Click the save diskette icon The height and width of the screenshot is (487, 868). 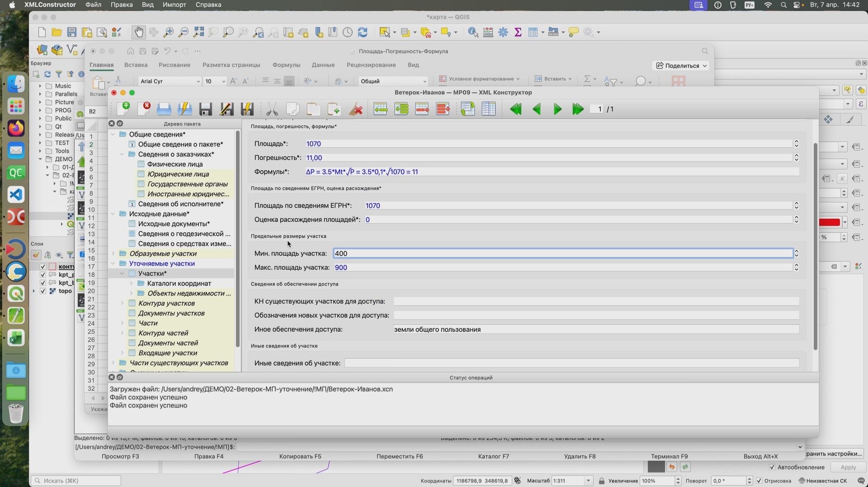point(205,108)
